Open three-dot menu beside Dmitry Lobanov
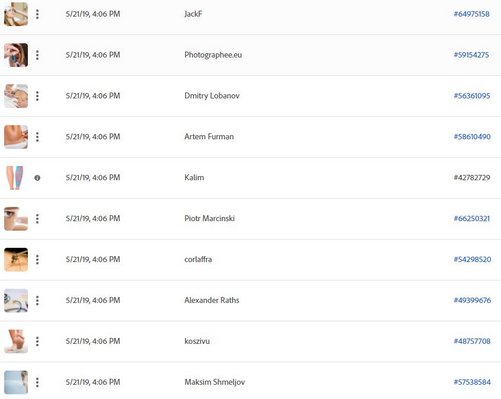This screenshot has height=399, width=501. tap(37, 96)
